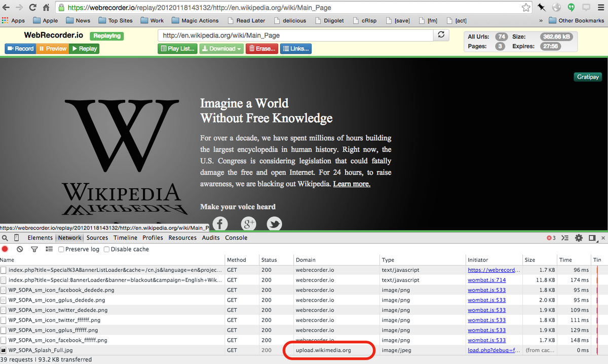Click the Twitter share circle icon

(x=274, y=224)
